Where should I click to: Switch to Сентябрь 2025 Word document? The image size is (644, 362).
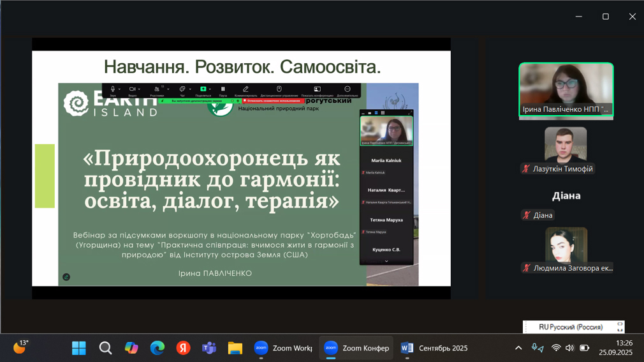(434, 348)
